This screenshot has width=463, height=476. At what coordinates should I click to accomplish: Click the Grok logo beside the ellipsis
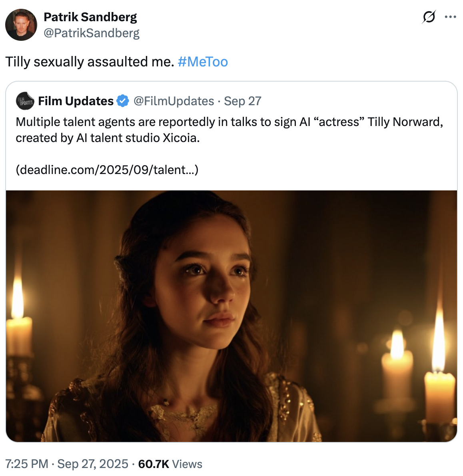429,17
